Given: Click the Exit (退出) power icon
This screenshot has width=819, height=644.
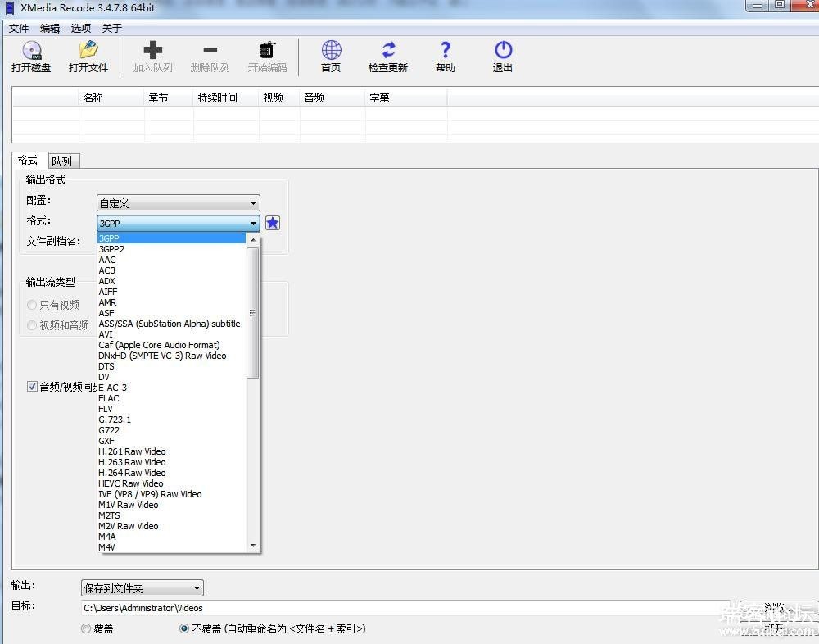Looking at the screenshot, I should 503,50.
